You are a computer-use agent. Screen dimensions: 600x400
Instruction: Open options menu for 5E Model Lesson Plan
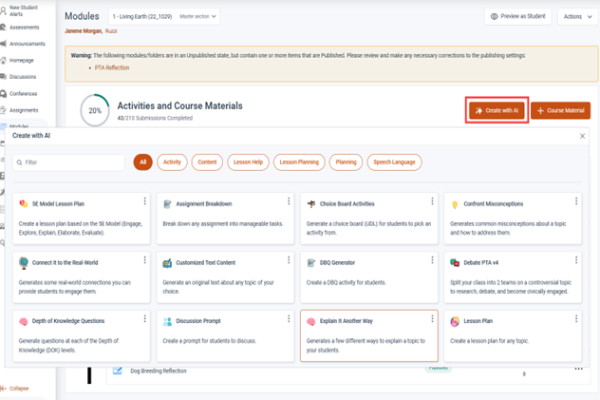click(145, 201)
